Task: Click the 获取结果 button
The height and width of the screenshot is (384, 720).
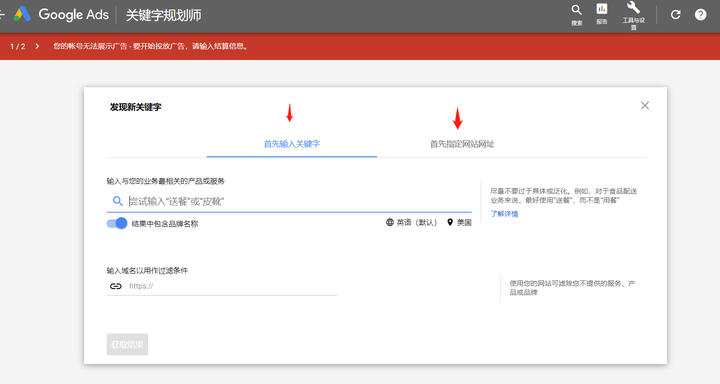Action: 127,344
